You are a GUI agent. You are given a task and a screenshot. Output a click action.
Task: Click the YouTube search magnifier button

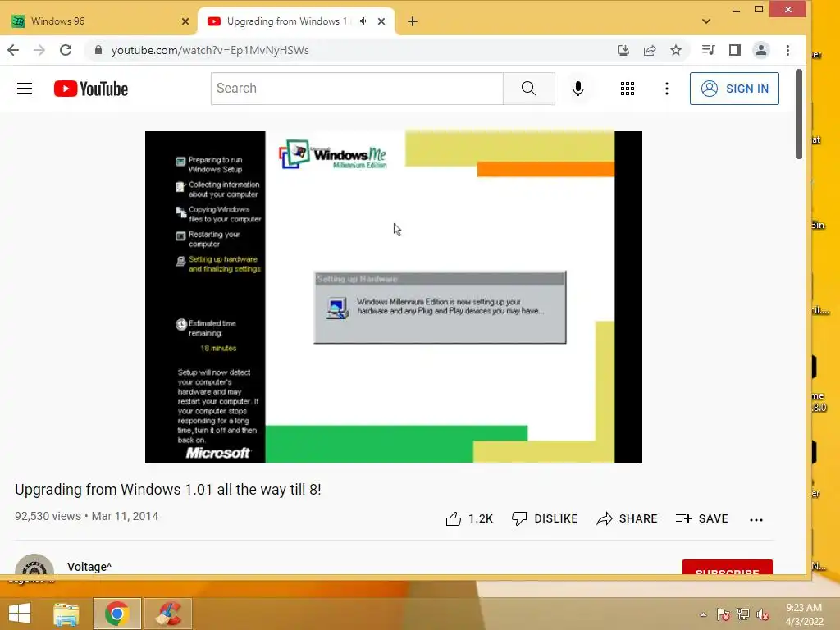[529, 89]
